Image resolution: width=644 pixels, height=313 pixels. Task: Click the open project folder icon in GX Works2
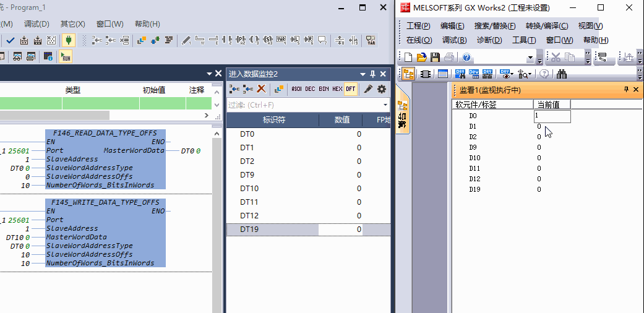click(421, 58)
